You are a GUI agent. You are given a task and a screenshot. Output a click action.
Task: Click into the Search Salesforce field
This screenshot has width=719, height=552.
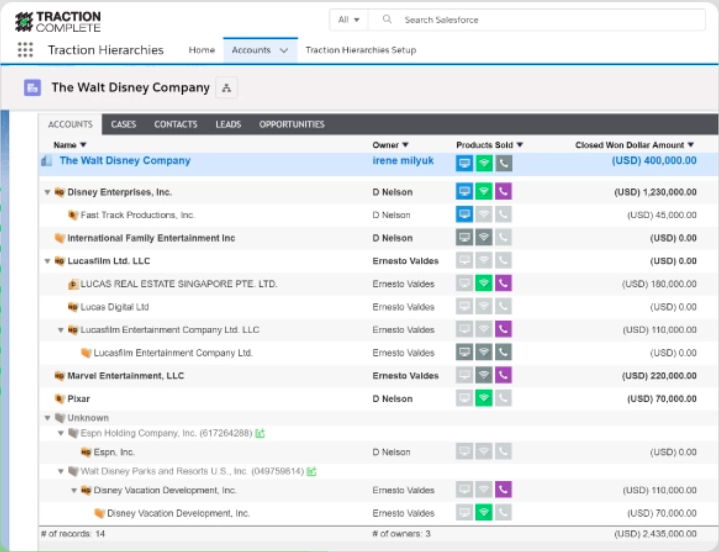pyautogui.click(x=536, y=20)
